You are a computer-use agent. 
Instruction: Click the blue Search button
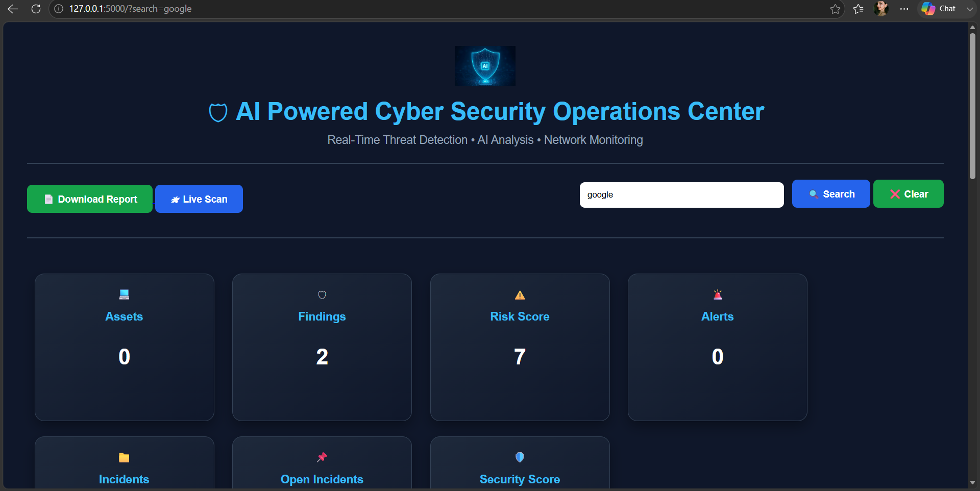click(831, 194)
